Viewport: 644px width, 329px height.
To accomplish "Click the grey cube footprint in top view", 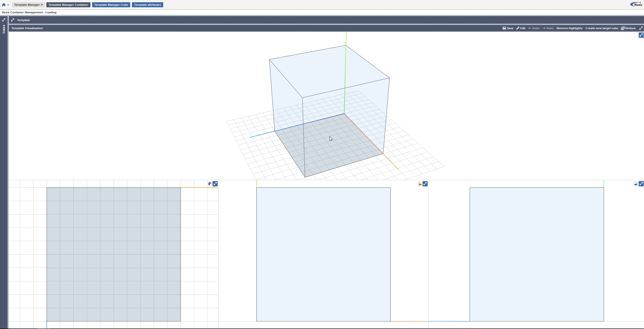I will click(x=114, y=254).
